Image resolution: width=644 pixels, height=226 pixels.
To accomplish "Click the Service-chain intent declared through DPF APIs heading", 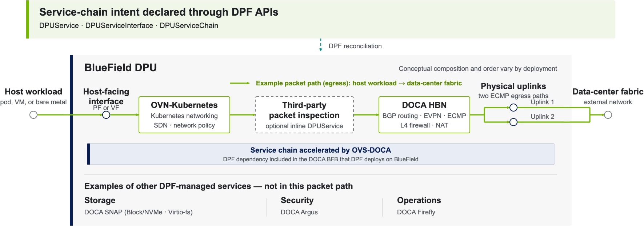I will coord(159,12).
